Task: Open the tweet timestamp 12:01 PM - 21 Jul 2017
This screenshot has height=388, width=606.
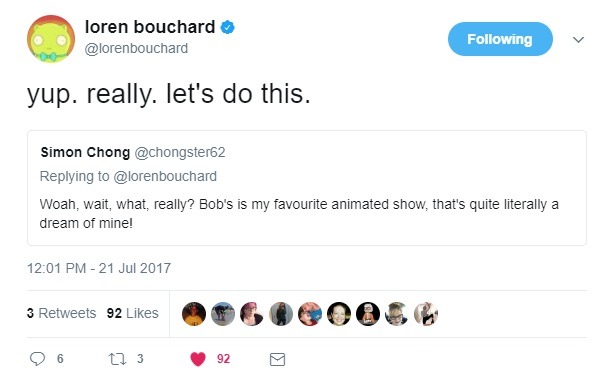Action: pos(99,268)
